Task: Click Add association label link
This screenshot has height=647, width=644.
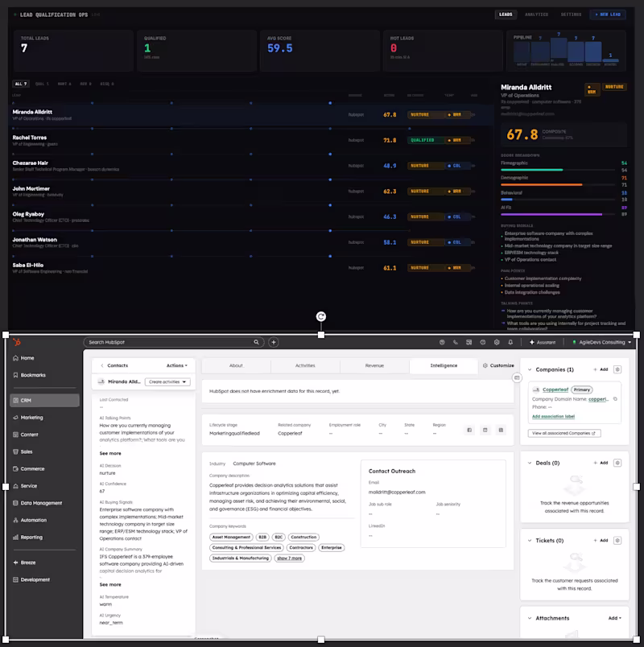Action: click(x=553, y=416)
